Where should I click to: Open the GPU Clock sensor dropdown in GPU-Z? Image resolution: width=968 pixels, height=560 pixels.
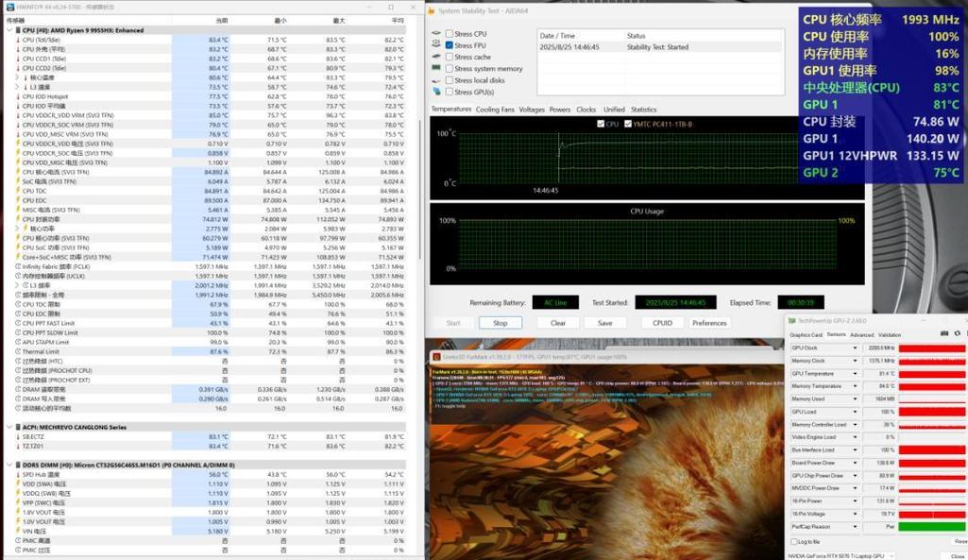click(855, 348)
